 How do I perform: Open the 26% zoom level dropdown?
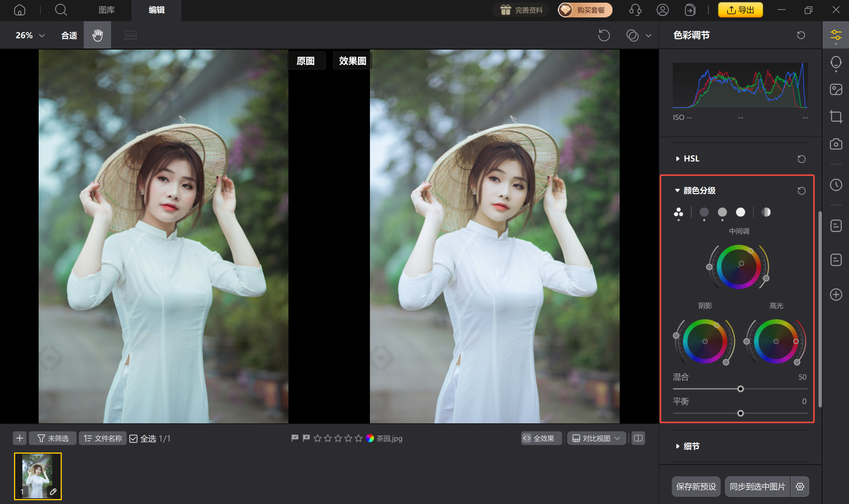(x=30, y=35)
